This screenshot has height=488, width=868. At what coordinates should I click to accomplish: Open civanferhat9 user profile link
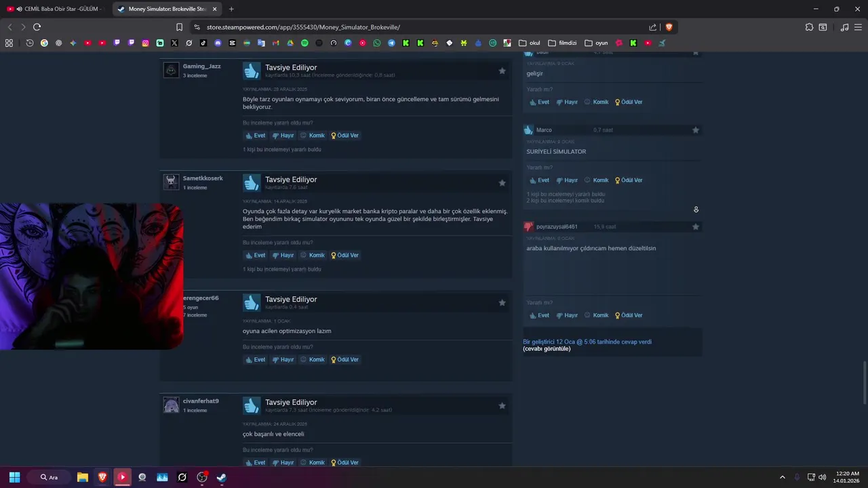point(201,401)
